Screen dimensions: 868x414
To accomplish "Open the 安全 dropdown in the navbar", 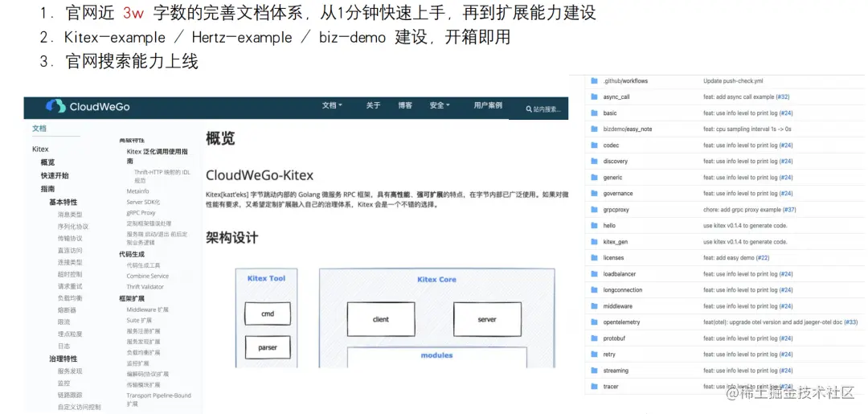I will 440,105.
